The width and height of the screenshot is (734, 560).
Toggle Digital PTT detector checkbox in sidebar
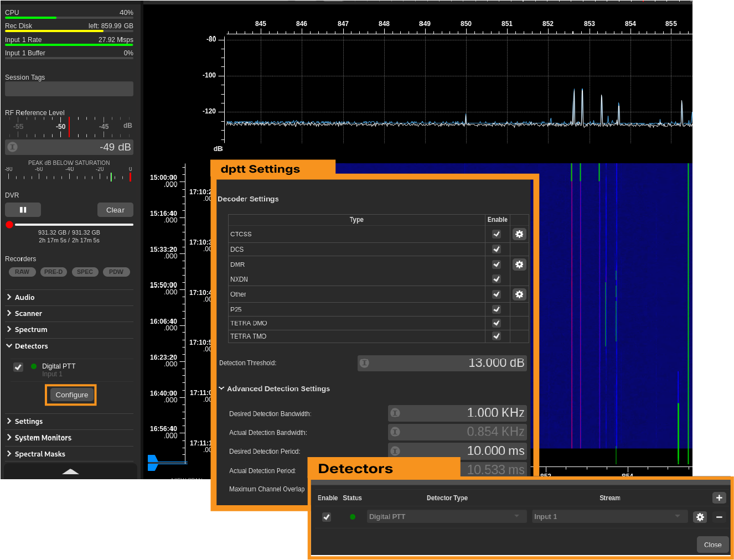tap(18, 367)
